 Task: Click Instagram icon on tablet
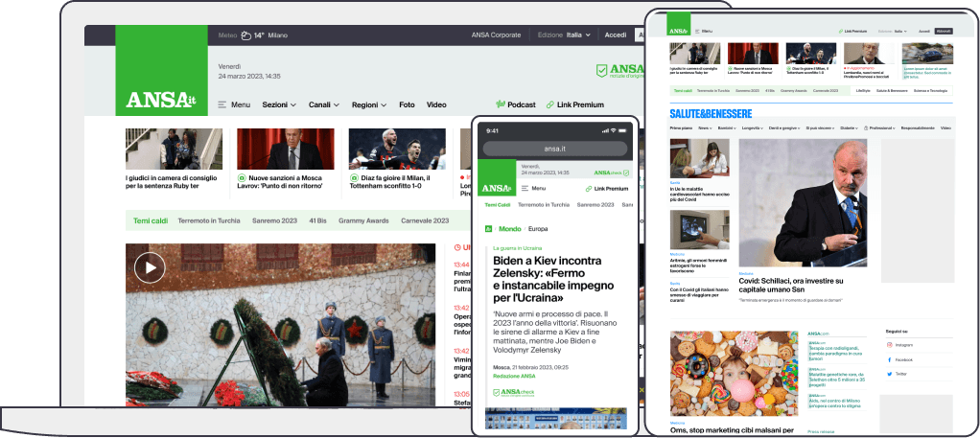point(889,345)
